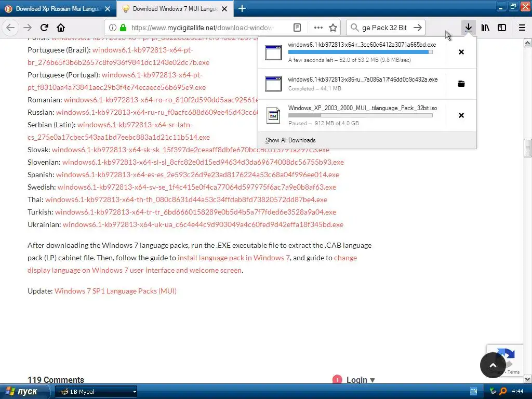Open Windows 7 SP1 Language Packs (MUI) link

point(115,291)
